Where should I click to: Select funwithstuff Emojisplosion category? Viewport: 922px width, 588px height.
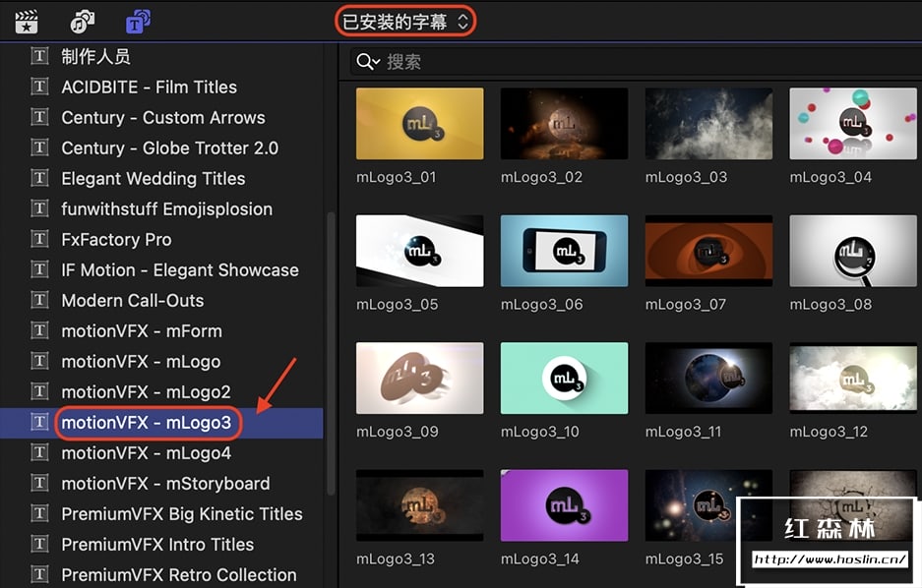[161, 209]
